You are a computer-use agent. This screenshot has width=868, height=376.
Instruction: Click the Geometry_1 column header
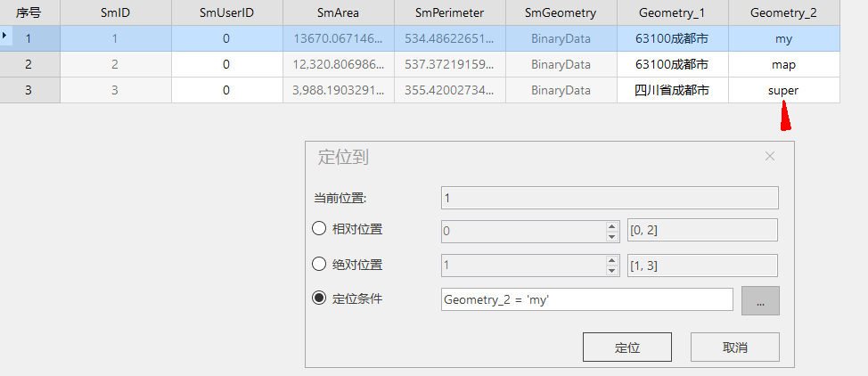[673, 12]
